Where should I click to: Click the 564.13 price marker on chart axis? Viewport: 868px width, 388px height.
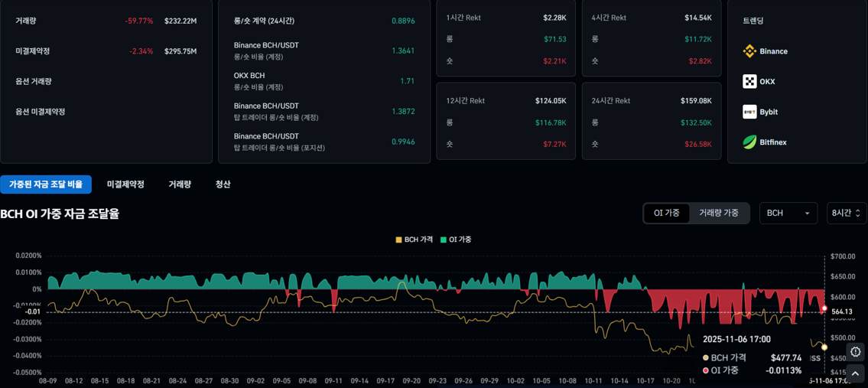point(841,311)
